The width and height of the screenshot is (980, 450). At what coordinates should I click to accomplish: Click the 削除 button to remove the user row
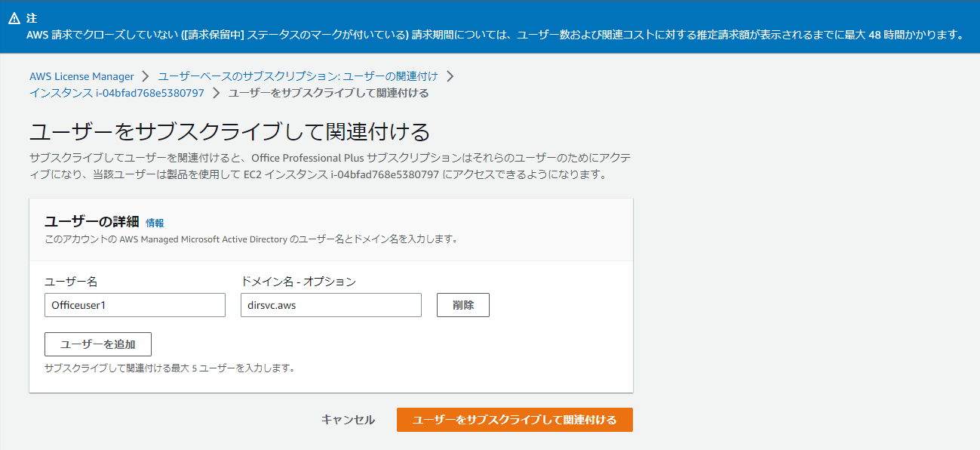pyautogui.click(x=463, y=305)
